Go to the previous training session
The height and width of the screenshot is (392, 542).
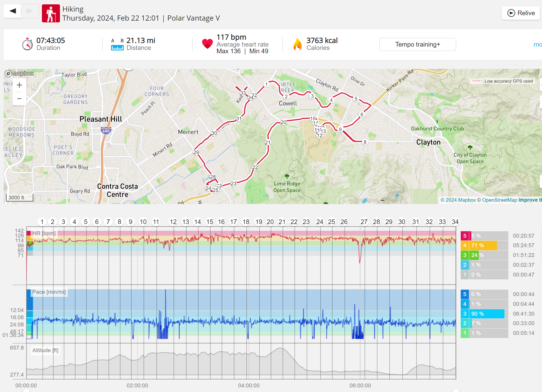[12, 11]
